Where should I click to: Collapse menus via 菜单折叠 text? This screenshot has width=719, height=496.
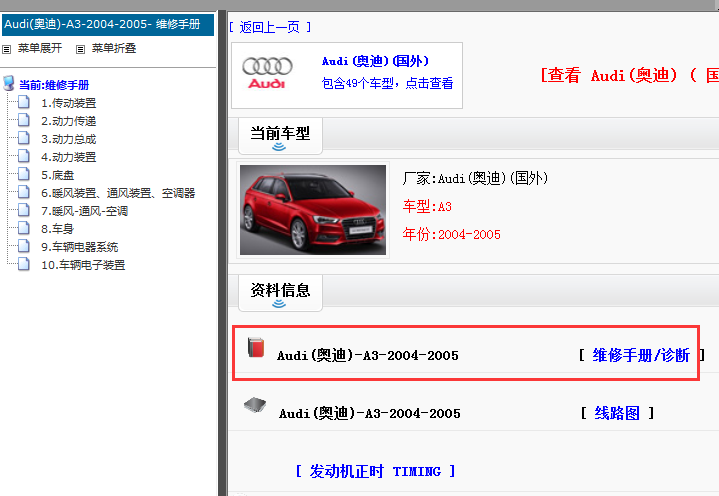114,48
